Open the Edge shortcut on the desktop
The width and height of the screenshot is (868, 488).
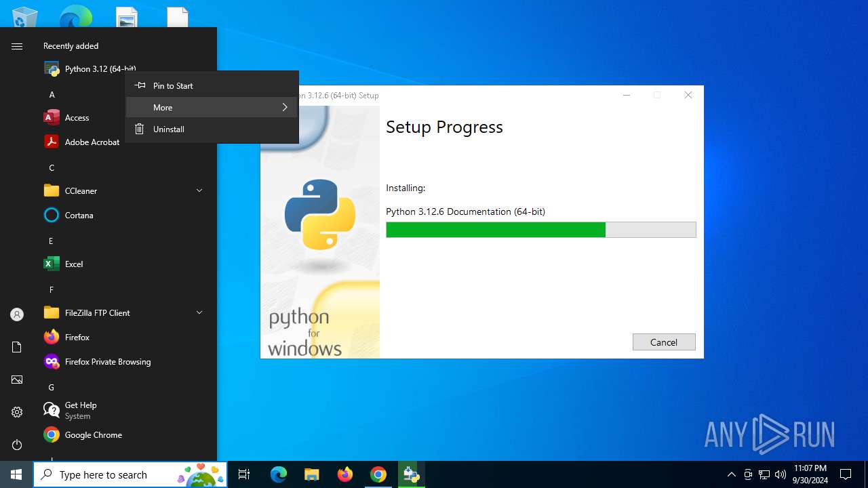[x=75, y=17]
